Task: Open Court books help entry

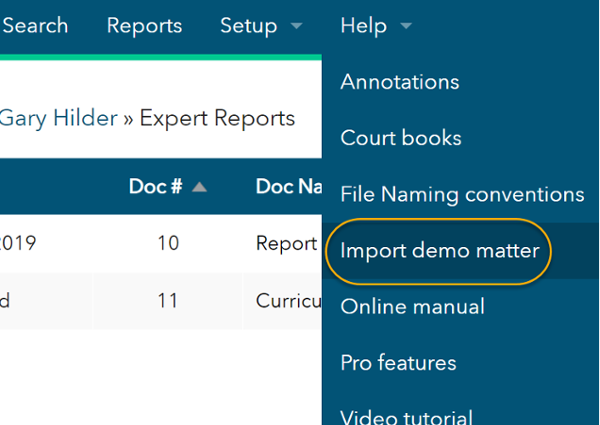Action: [x=401, y=138]
